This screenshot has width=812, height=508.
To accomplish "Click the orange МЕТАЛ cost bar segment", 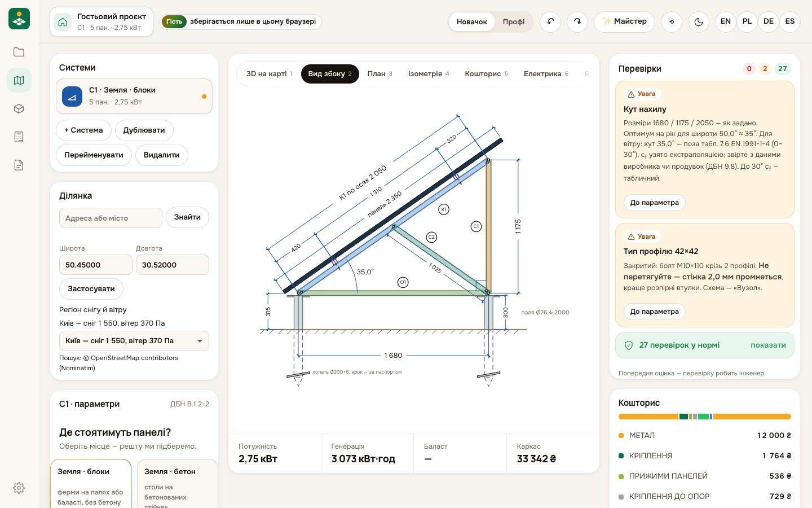I will point(648,417).
